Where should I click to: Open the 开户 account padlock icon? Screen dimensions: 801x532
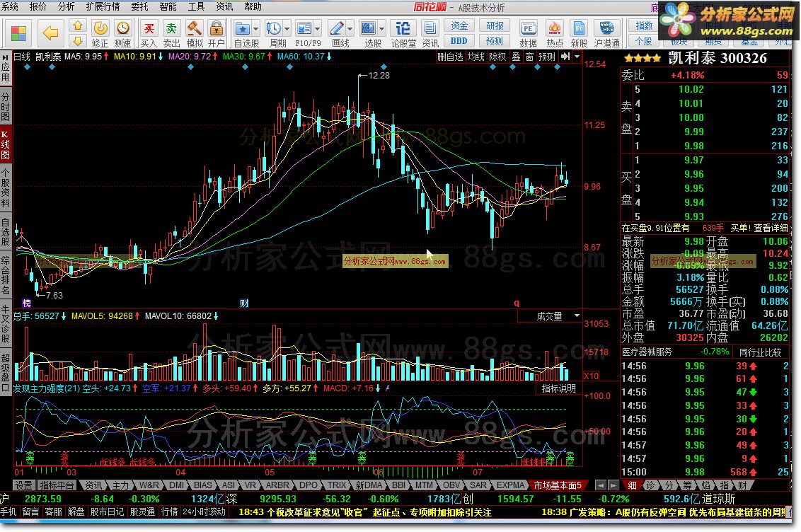tap(216, 34)
